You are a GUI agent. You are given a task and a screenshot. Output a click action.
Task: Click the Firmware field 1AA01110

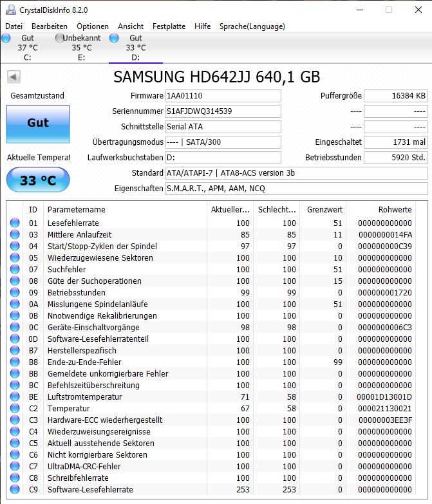click(223, 96)
